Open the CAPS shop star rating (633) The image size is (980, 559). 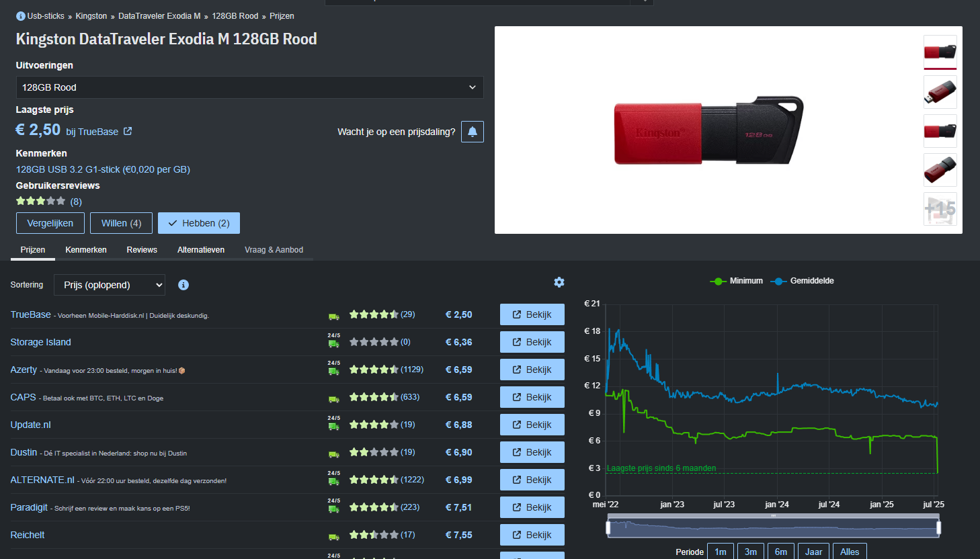tap(384, 397)
